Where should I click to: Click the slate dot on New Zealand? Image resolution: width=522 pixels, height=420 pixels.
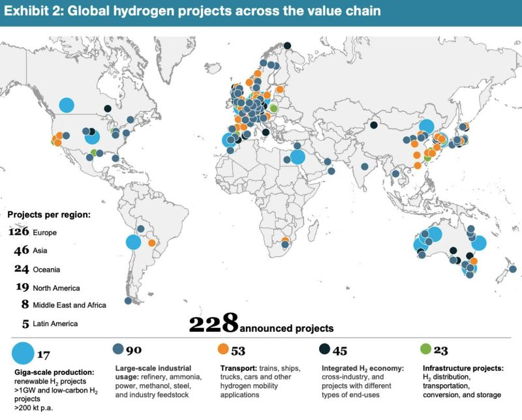(x=513, y=269)
